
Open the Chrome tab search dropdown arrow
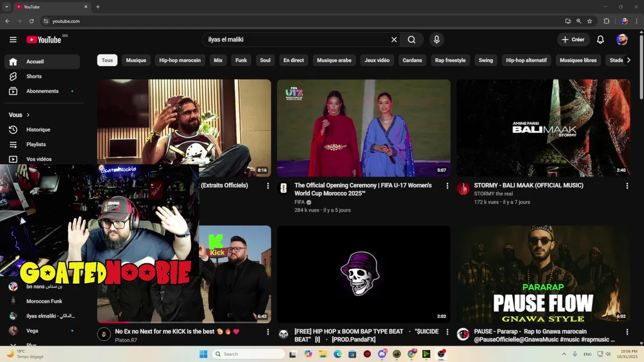pyautogui.click(x=7, y=7)
